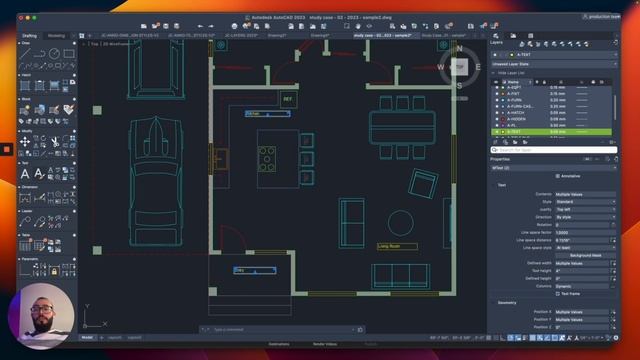Click the Search for layer field
The height and width of the screenshot is (360, 640).
click(553, 150)
